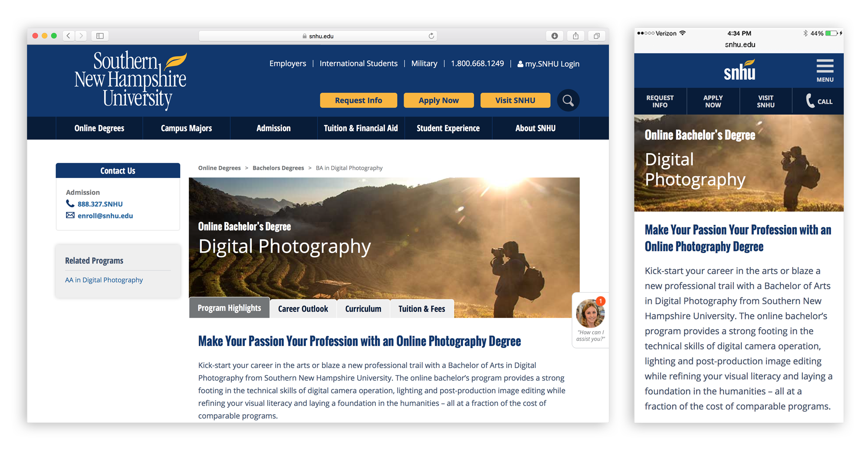Close the Safari window with red button
Screen dimensions: 868x461
click(x=35, y=36)
